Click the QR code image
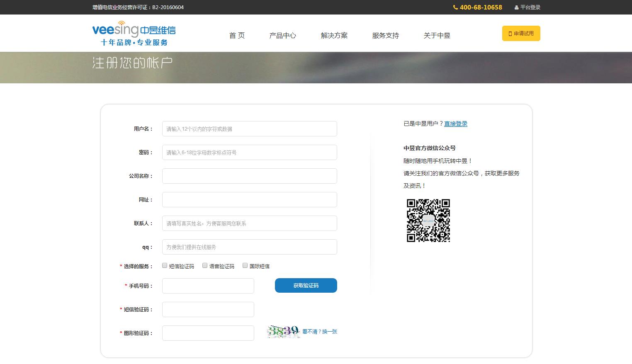This screenshot has height=364, width=632. (x=428, y=221)
